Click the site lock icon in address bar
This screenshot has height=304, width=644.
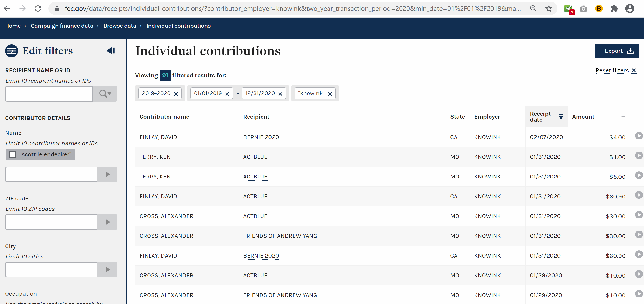click(x=57, y=9)
